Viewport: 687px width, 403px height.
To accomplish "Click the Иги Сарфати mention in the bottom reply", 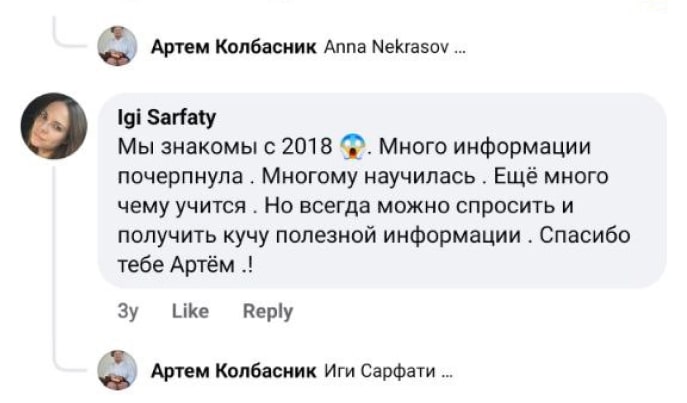I will (x=381, y=371).
